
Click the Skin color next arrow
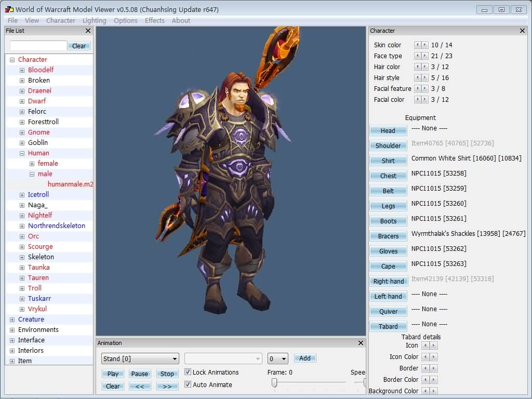(425, 45)
